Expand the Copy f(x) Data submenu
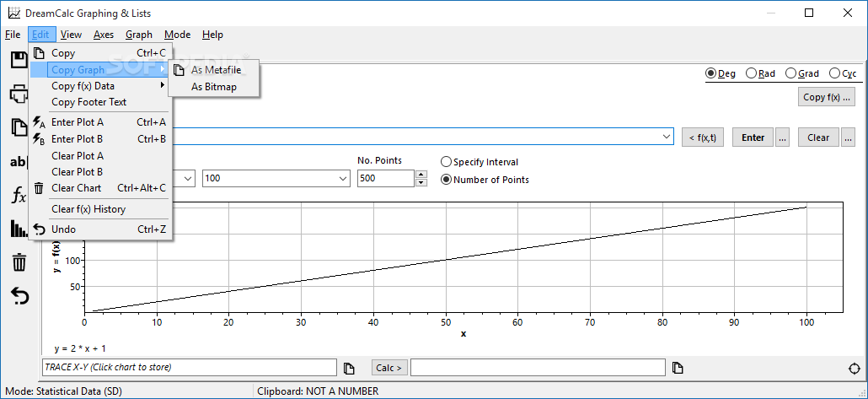 [100, 86]
